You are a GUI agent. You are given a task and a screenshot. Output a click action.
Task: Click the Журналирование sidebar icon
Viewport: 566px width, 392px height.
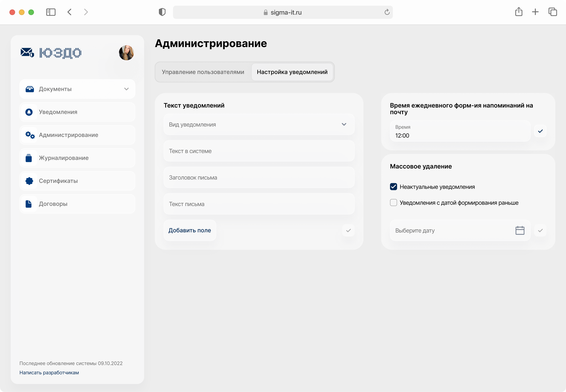[x=29, y=158]
